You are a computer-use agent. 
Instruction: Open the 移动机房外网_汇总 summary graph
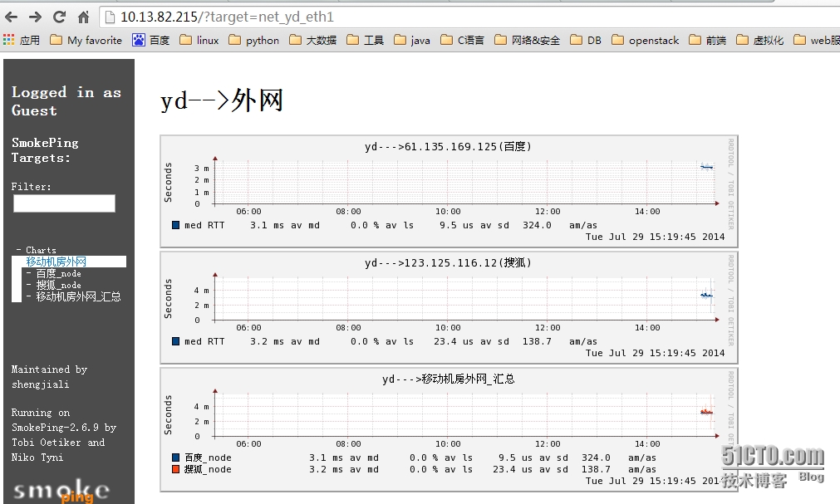point(449,429)
